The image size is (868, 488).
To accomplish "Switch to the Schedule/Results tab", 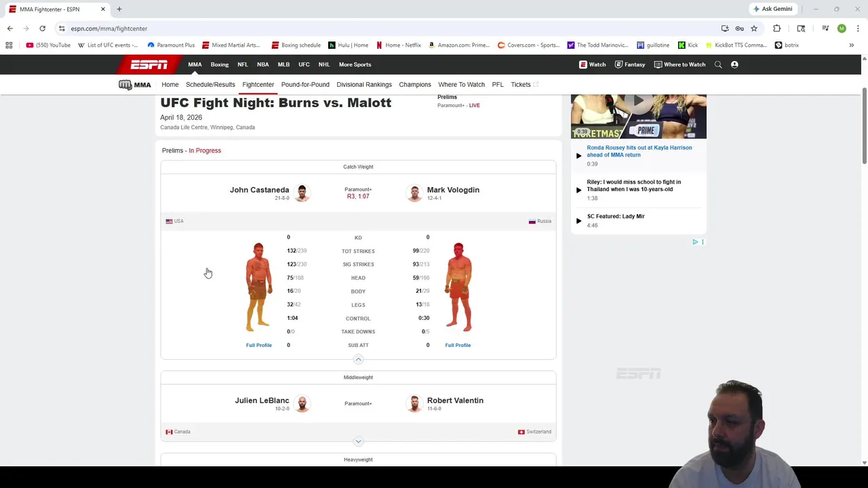I will (x=210, y=85).
